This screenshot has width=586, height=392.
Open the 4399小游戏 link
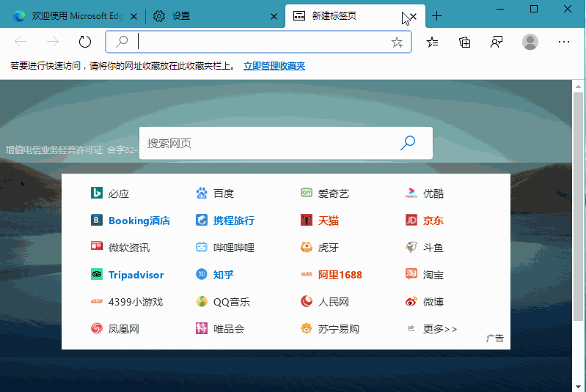pos(136,302)
